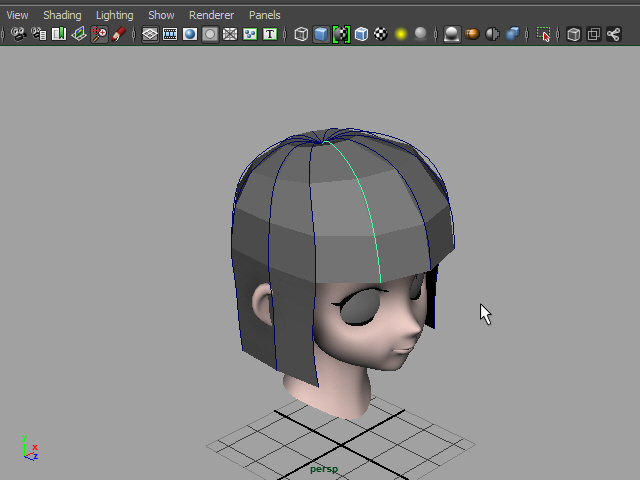Open the View menu
640x480 pixels.
click(x=17, y=15)
